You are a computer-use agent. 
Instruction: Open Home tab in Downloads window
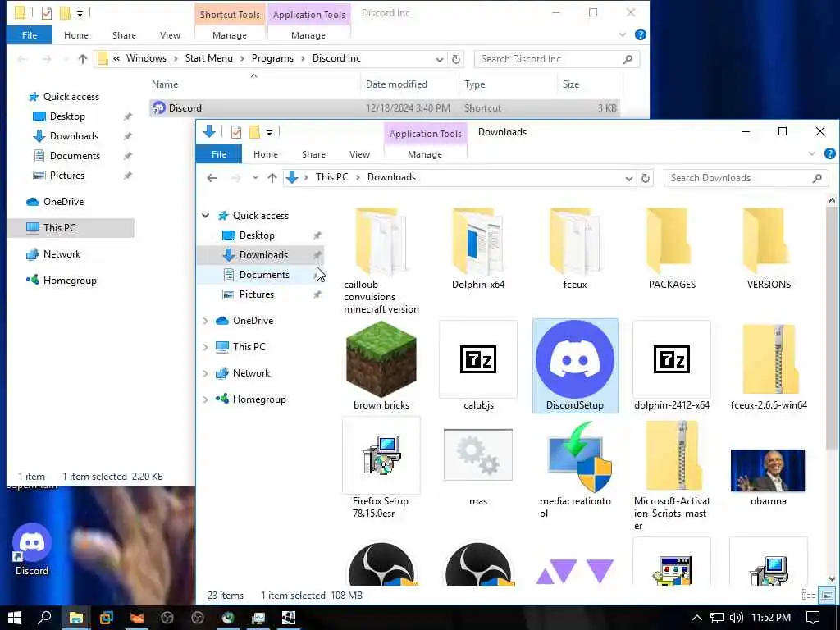[266, 154]
